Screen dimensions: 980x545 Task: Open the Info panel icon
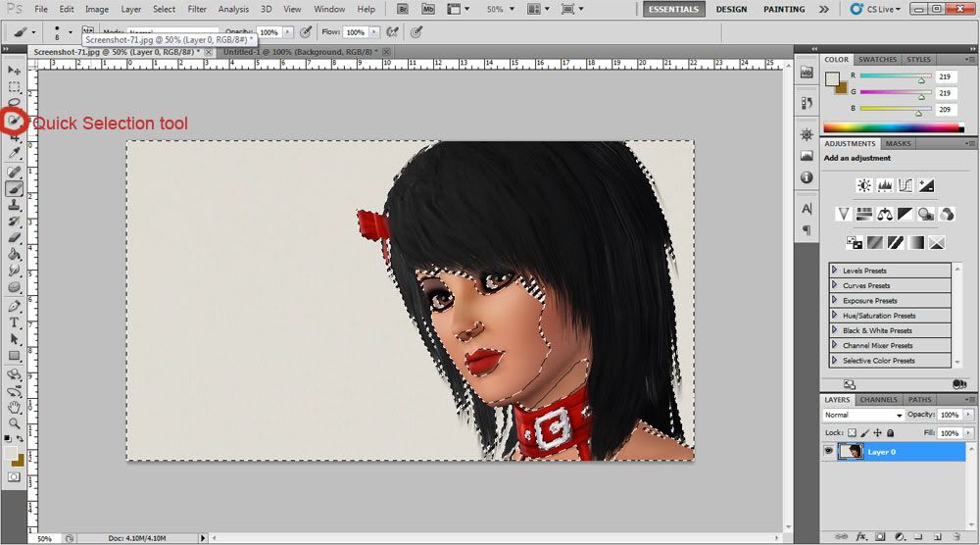(807, 177)
